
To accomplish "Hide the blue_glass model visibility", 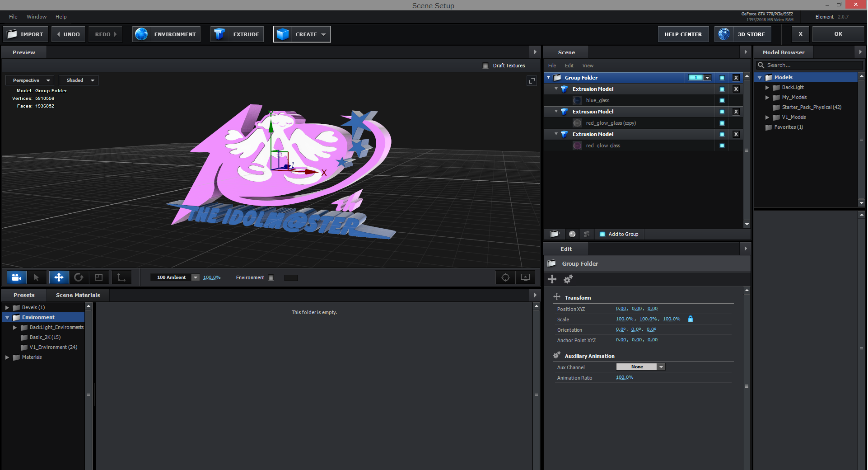I will (722, 100).
